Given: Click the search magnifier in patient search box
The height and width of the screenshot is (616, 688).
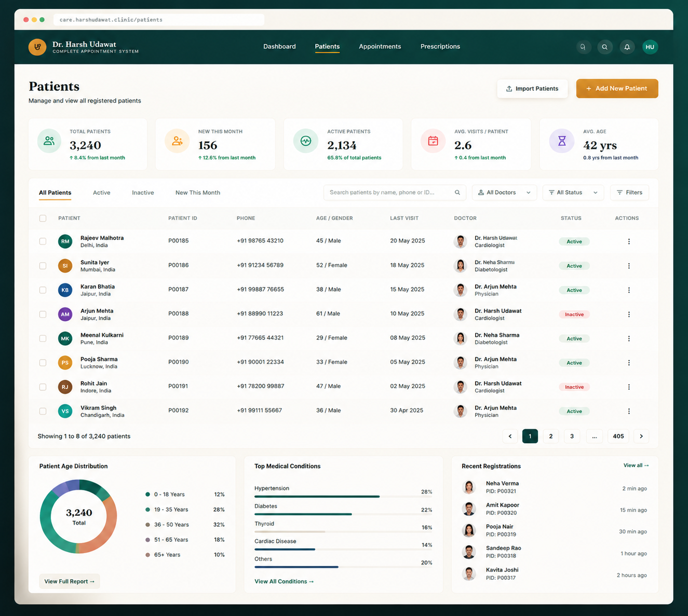Looking at the screenshot, I should (457, 193).
